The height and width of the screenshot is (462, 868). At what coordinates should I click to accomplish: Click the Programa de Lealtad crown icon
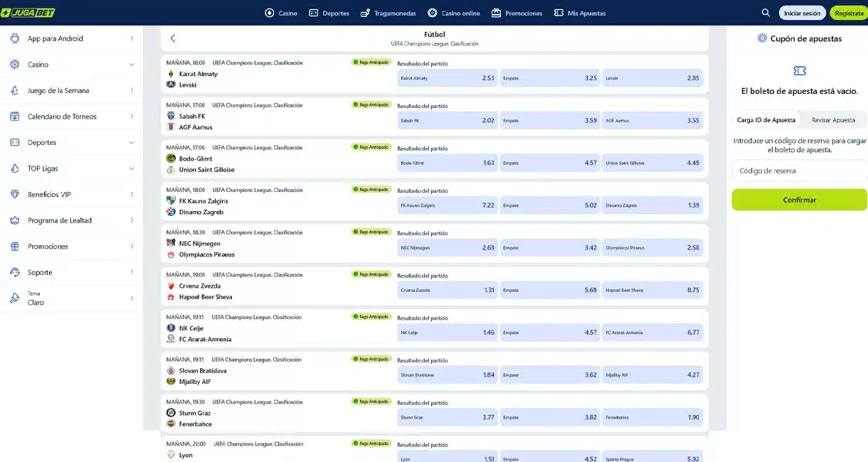[x=14, y=220]
